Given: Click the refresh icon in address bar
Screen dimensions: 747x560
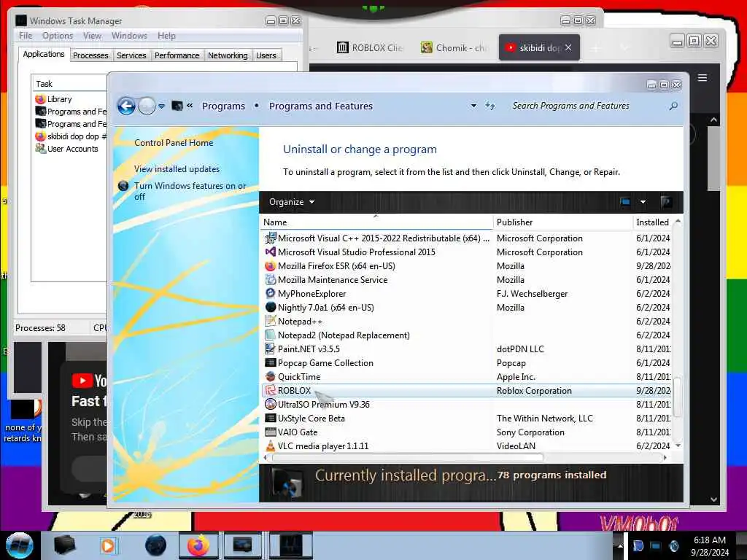Looking at the screenshot, I should coord(489,106).
